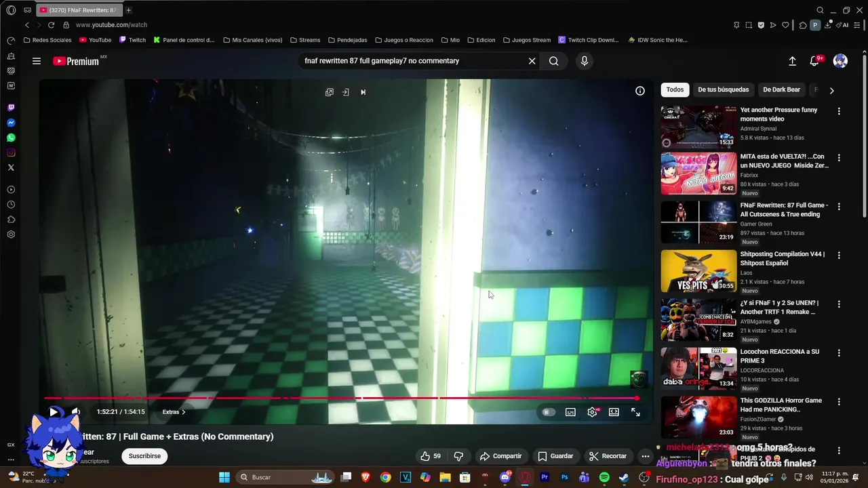Open options for FNaF Rewritten All Cutscenes video
Image resolution: width=868 pixels, height=488 pixels.
click(839, 207)
